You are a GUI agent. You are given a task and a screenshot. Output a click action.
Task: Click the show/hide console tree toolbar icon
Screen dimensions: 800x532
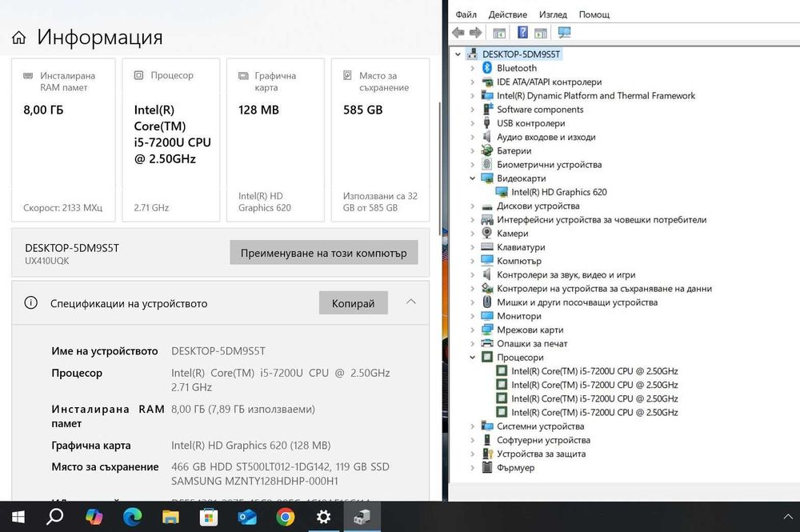pos(499,33)
